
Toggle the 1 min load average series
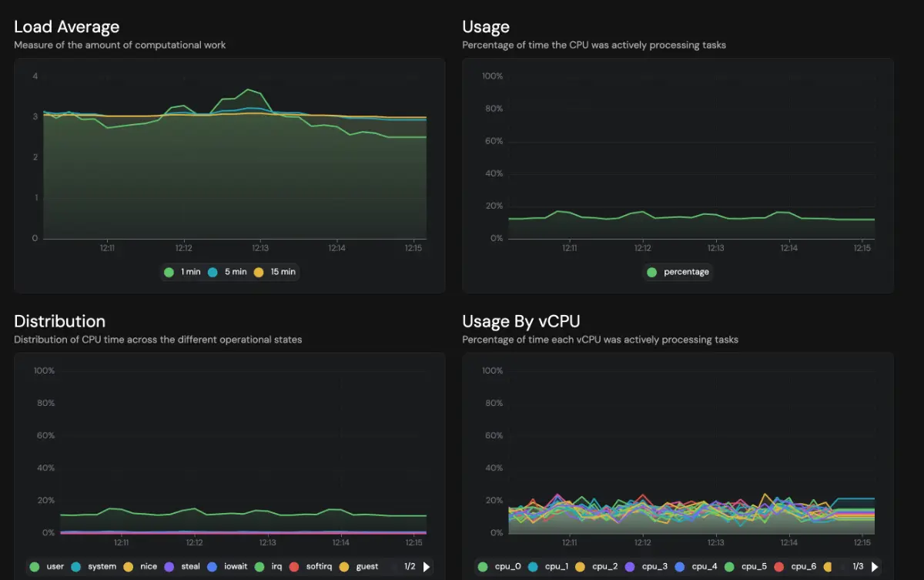point(182,272)
